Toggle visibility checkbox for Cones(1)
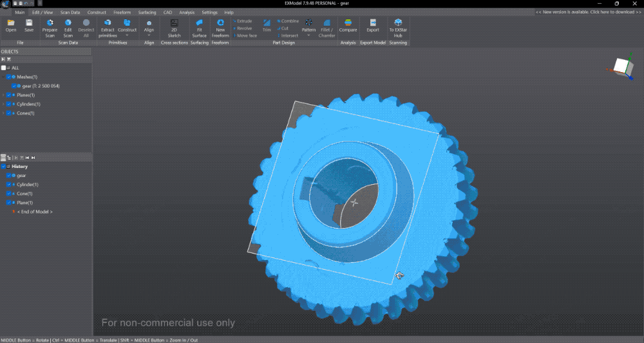 click(x=8, y=113)
